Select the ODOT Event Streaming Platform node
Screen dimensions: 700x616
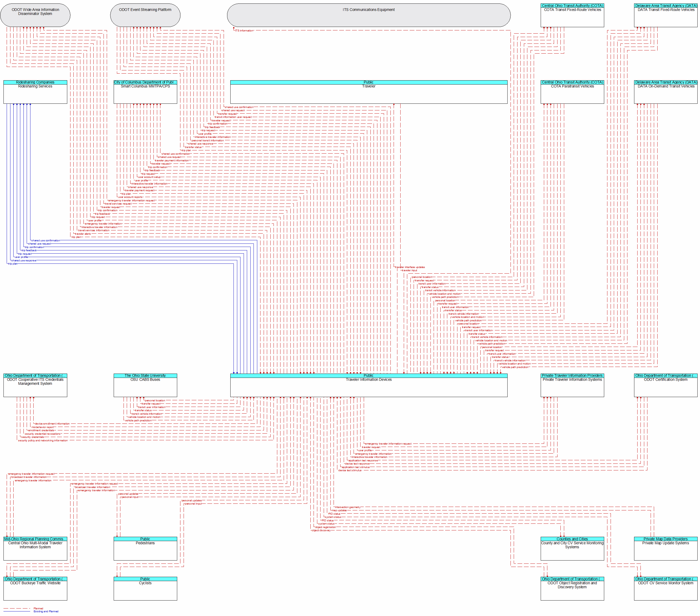tap(145, 15)
